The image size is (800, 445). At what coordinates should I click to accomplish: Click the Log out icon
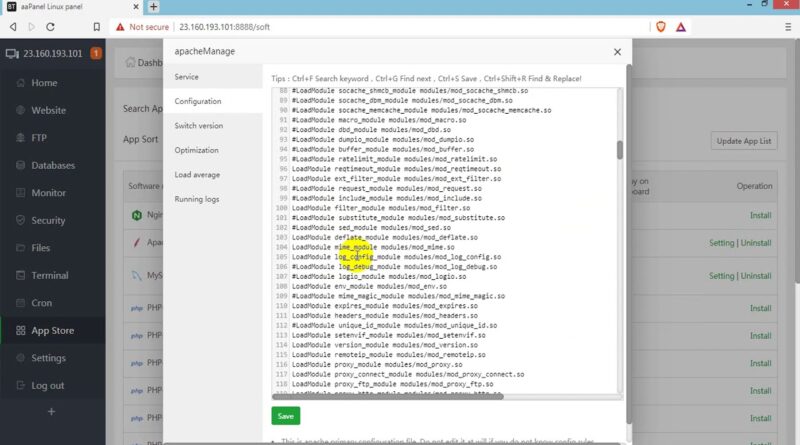[x=20, y=386]
